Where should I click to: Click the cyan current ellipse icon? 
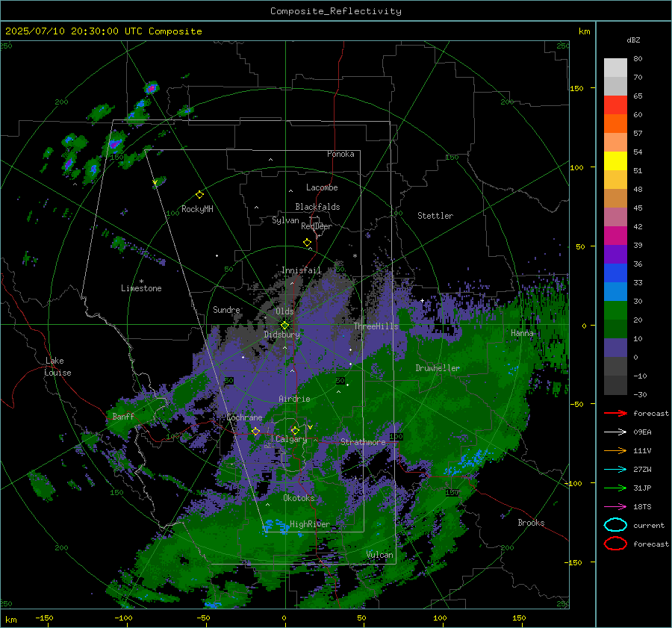click(615, 525)
